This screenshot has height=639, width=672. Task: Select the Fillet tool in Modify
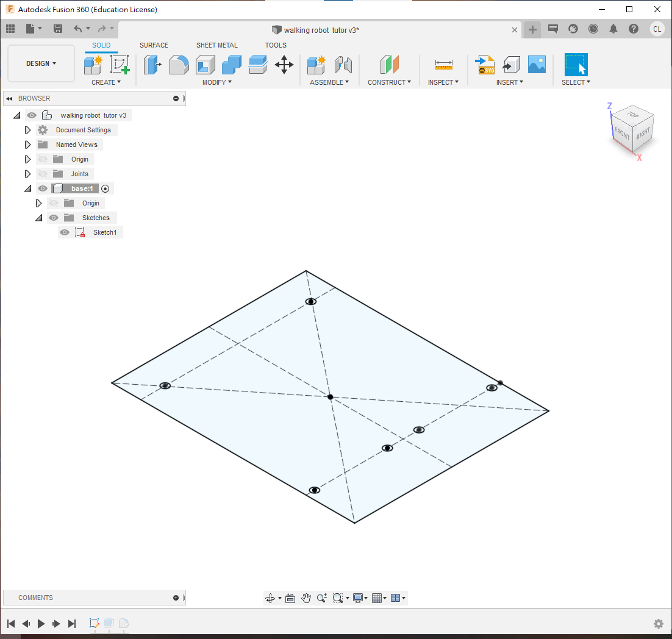click(x=179, y=64)
